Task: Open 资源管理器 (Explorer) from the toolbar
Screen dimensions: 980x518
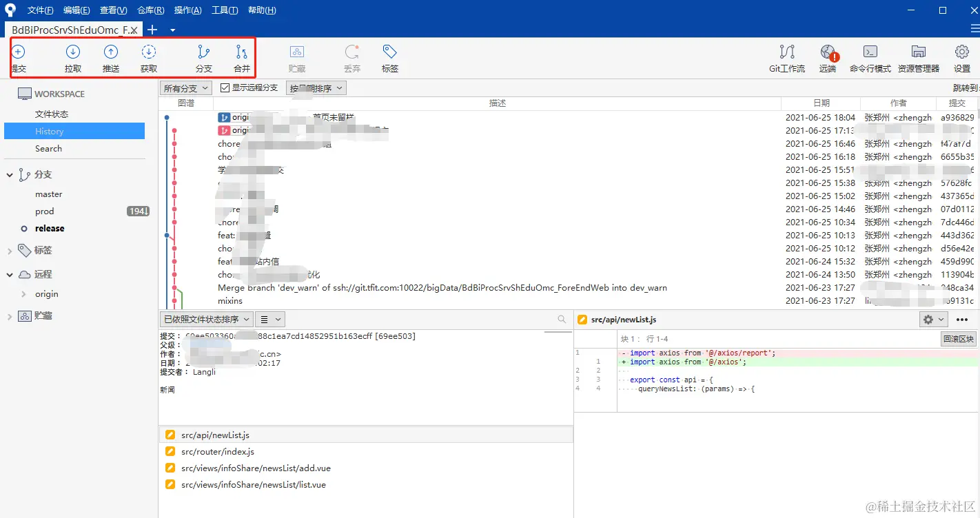Action: tap(919, 59)
